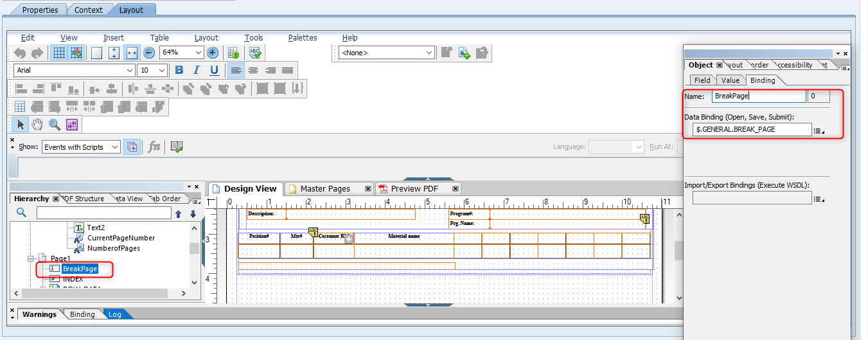868x340 pixels.
Task: Click the Undo arrow in the toolbar
Action: [x=20, y=53]
